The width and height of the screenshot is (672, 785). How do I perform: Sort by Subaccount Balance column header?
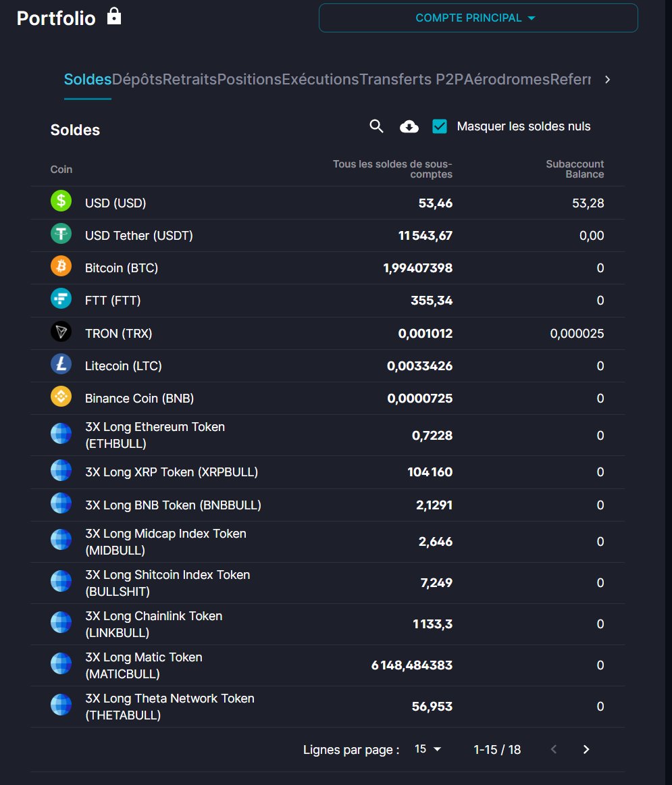click(575, 169)
